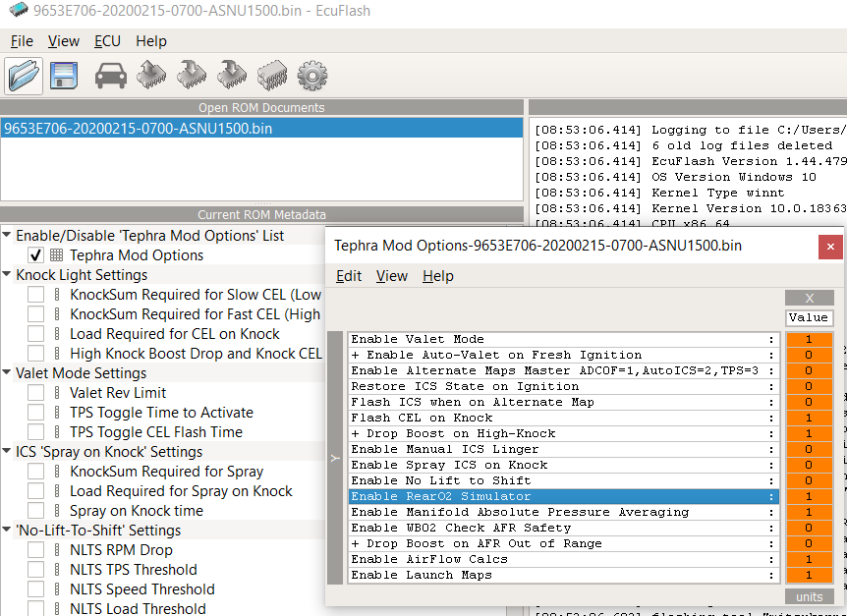Viewport: 847px width, 616px height.
Task: Collapse the Knock Light Settings group
Action: coord(8,275)
